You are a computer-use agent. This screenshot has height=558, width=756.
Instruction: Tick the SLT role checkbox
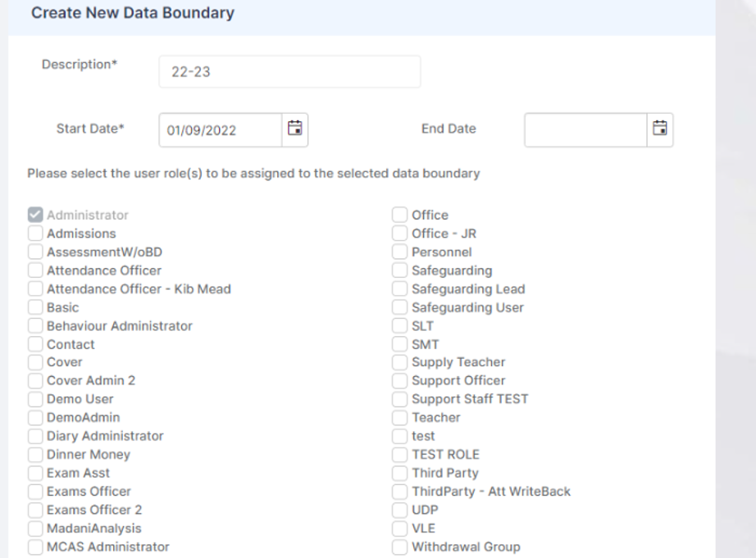coord(399,326)
